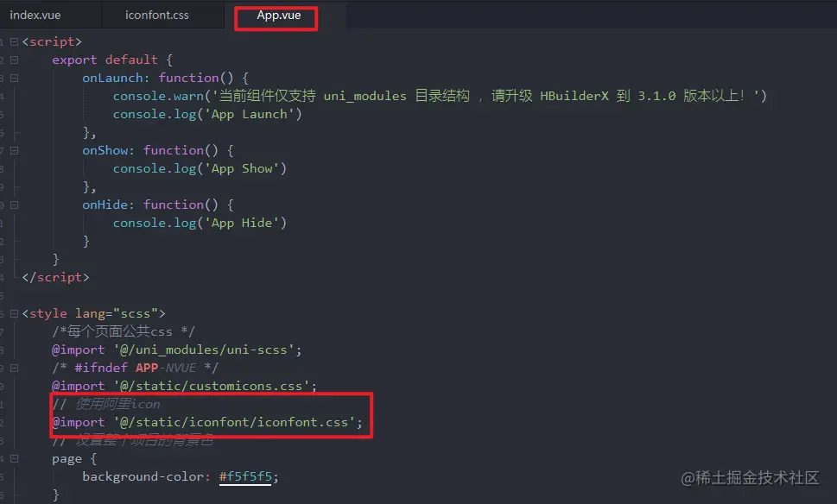Click the @import '@/uni_modules/uni-scss' line
This screenshot has height=504, width=837.
177,350
